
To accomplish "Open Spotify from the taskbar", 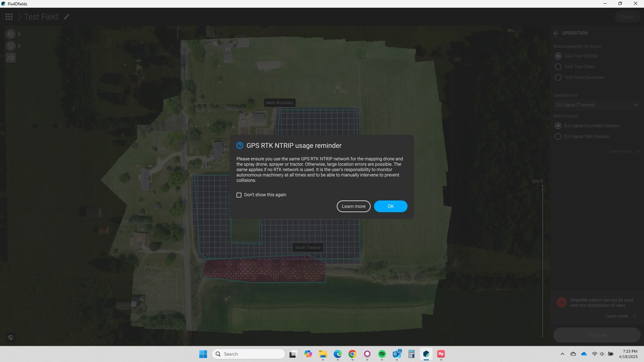I will [382, 354].
